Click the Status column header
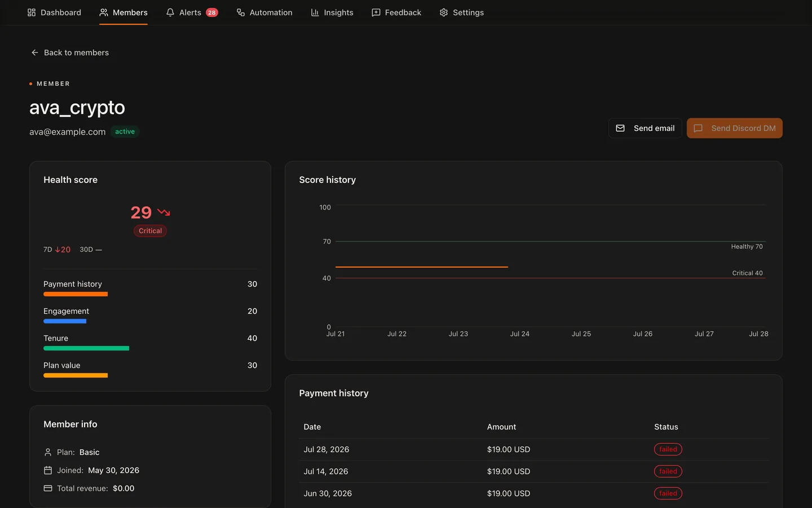The height and width of the screenshot is (508, 812). pos(666,427)
